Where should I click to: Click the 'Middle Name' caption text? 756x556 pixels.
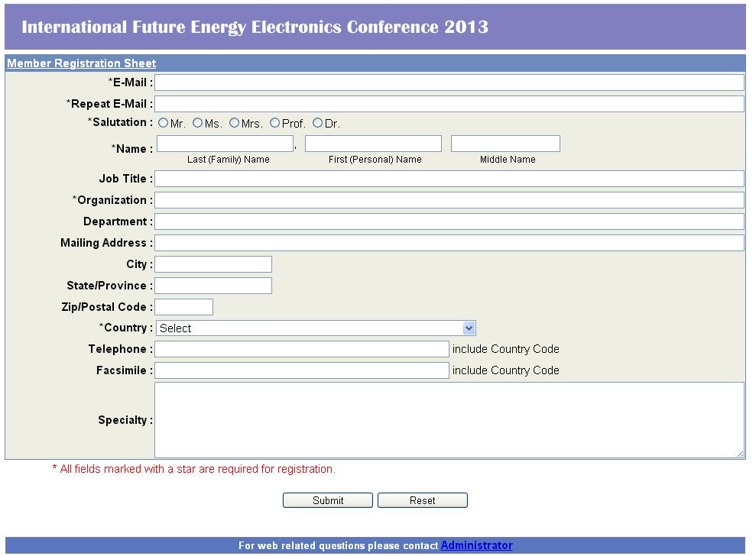coord(508,160)
